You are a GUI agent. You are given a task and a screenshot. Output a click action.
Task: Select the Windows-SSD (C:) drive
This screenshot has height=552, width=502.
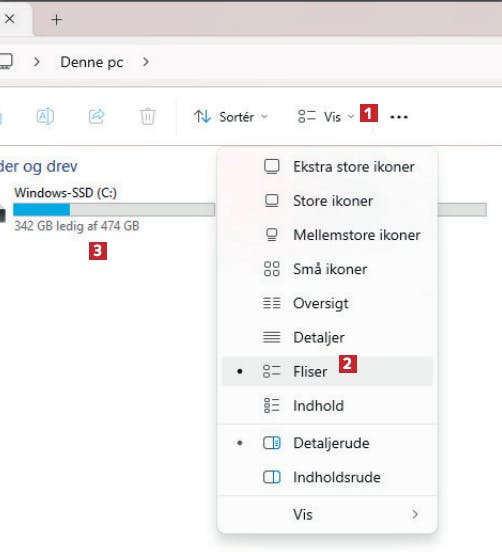65,193
